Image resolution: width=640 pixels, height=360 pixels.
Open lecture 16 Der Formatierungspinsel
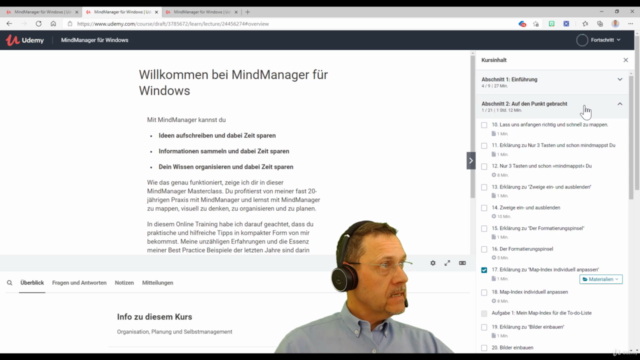point(522,249)
